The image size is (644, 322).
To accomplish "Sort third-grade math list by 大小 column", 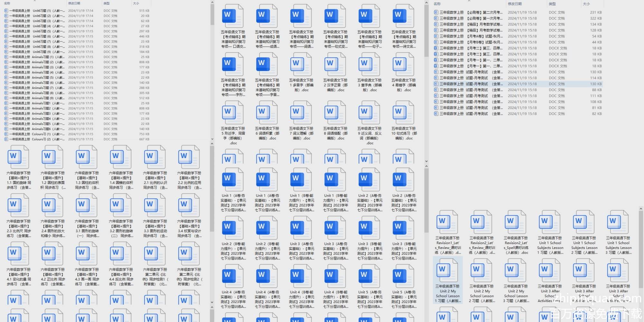I will coord(586,4).
